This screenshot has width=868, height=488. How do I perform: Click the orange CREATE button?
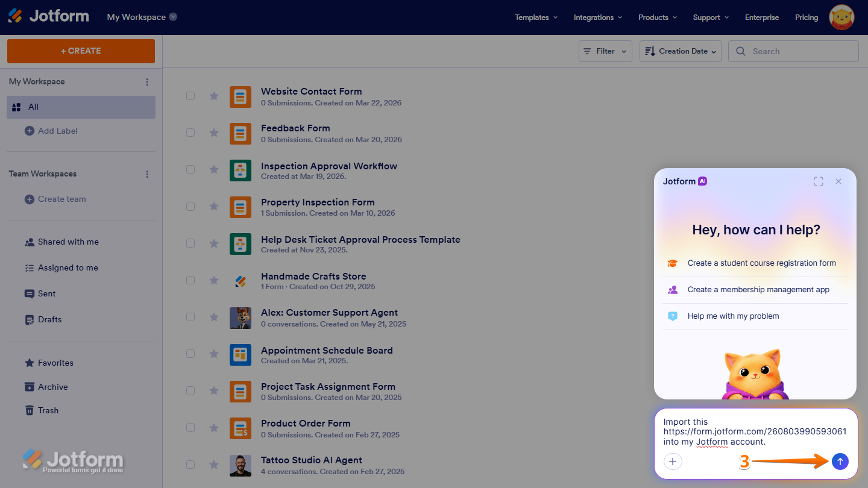[81, 51]
